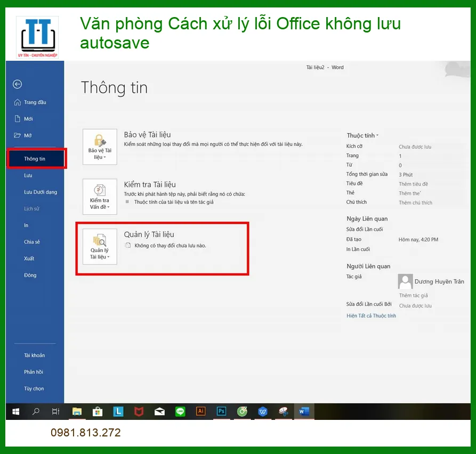Select Mới to create new document
This screenshot has width=476, height=454.
tap(23, 119)
